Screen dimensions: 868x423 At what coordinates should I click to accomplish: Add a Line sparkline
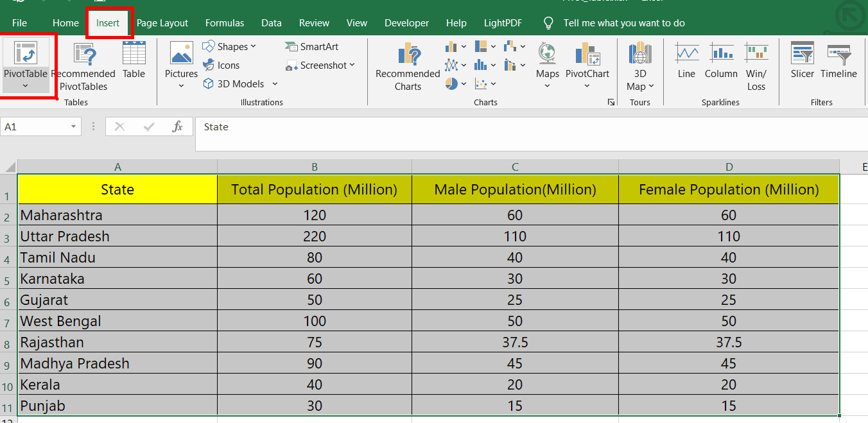[x=686, y=55]
